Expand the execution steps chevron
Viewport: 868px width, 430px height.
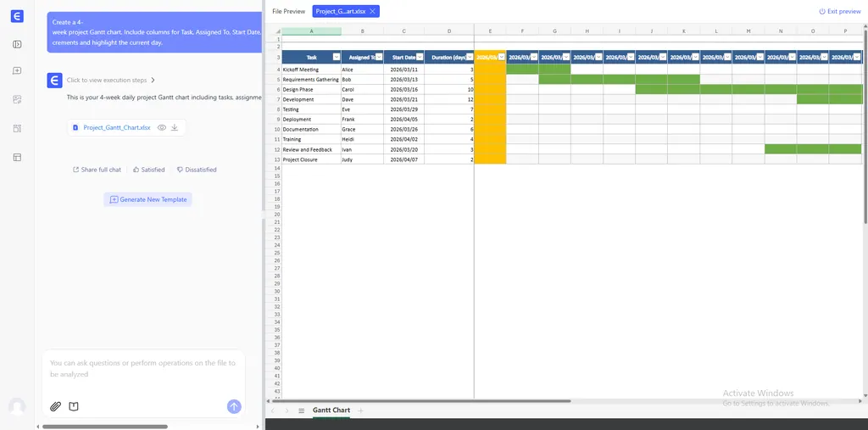coord(153,81)
